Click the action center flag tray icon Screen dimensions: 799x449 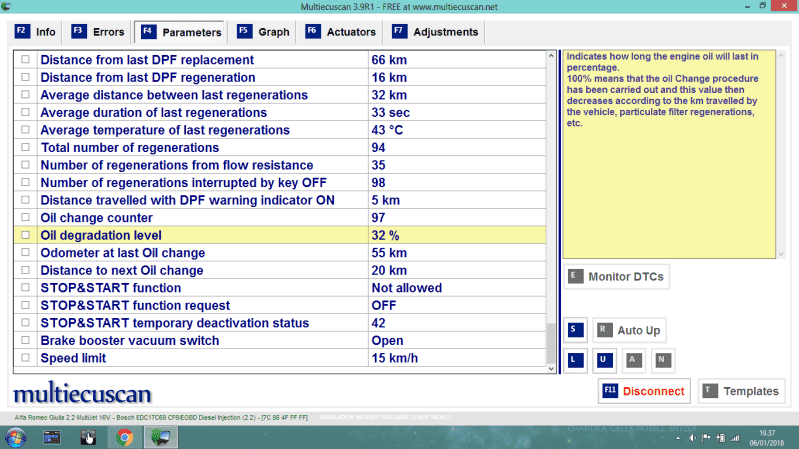click(706, 438)
